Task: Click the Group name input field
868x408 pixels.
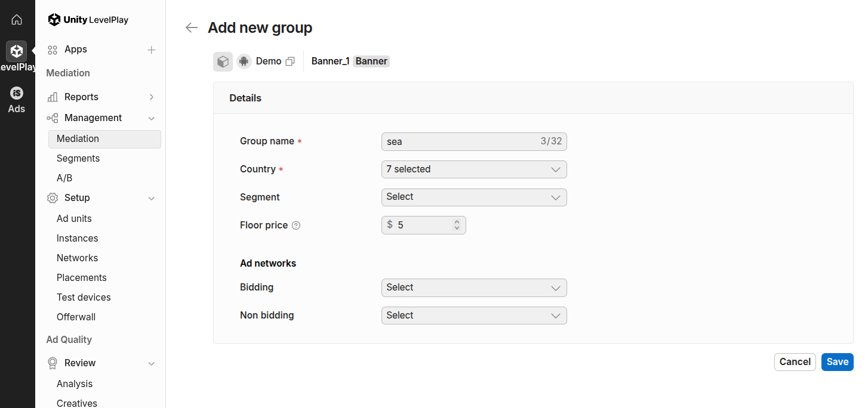Action: pos(474,142)
